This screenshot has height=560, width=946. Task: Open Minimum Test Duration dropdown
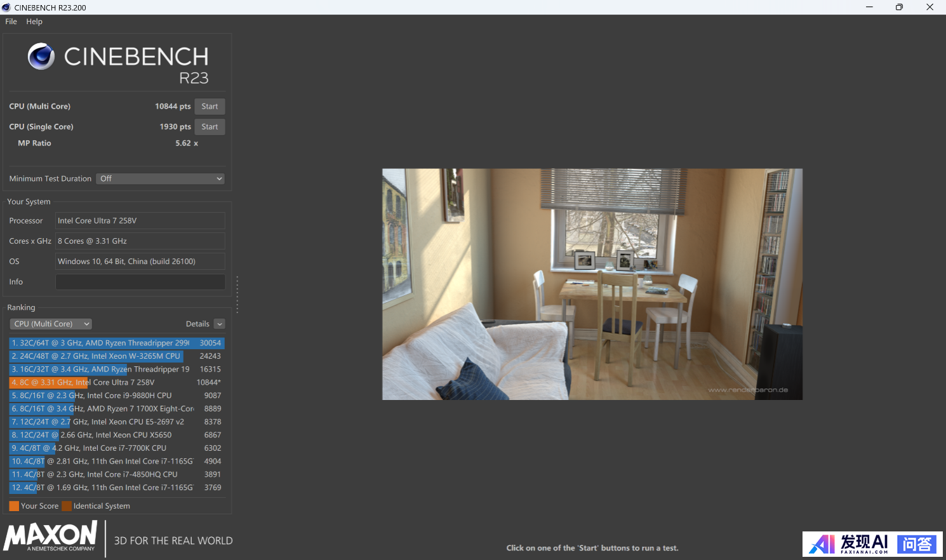click(161, 178)
